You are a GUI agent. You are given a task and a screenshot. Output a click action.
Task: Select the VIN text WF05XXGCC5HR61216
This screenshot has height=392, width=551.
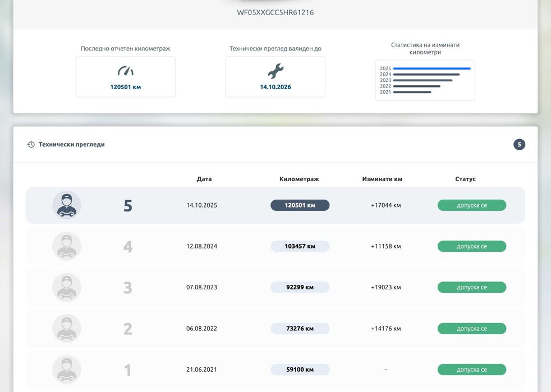[275, 13]
